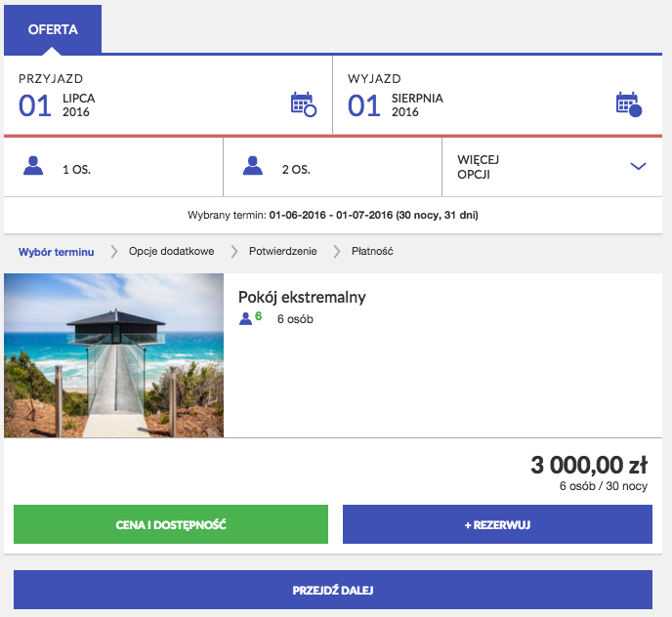This screenshot has width=672, height=617.
Task: Go to the Opcje dodatkowe step
Action: 171,252
